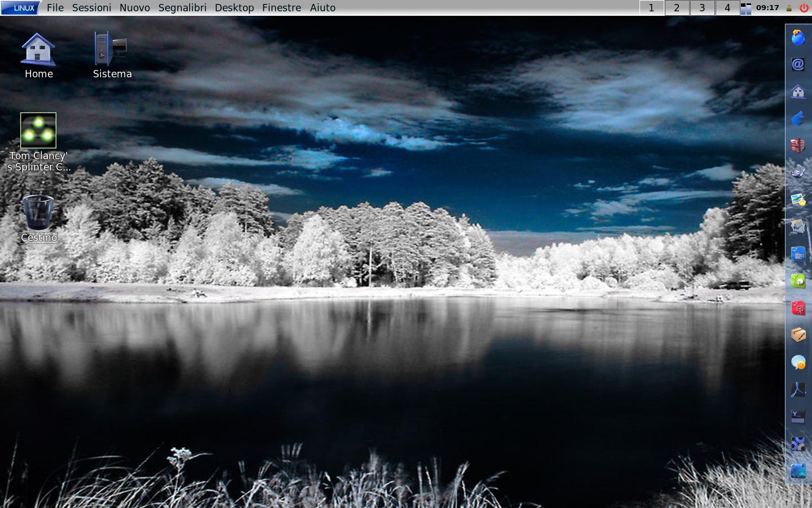Launch the chat bubble messenger icon
812x508 pixels.
pos(798,362)
